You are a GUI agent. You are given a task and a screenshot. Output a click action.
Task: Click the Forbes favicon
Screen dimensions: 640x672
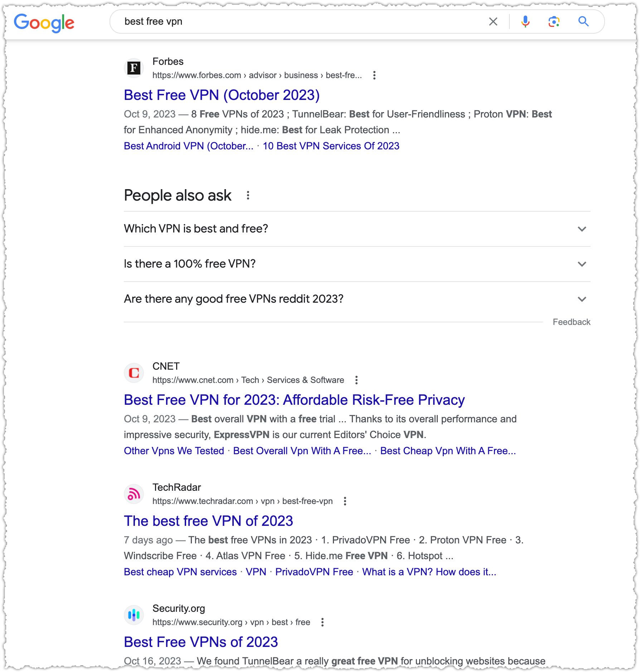click(x=134, y=68)
